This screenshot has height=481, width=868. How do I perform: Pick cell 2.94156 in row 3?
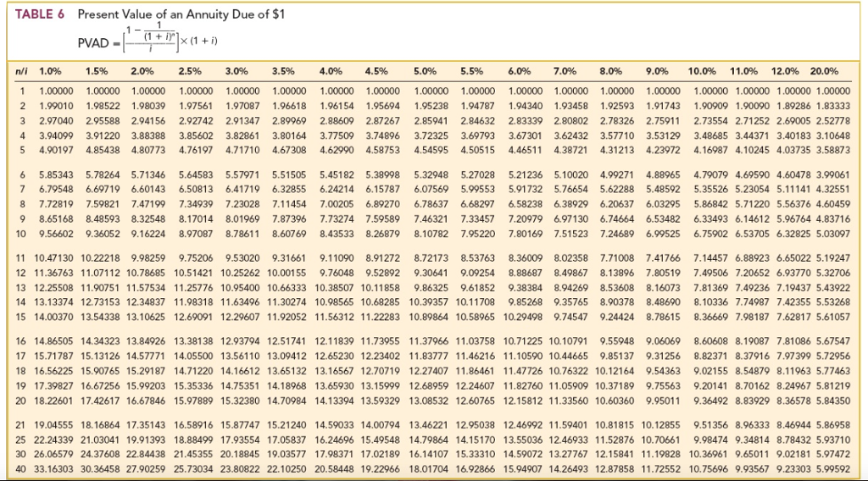(x=148, y=120)
